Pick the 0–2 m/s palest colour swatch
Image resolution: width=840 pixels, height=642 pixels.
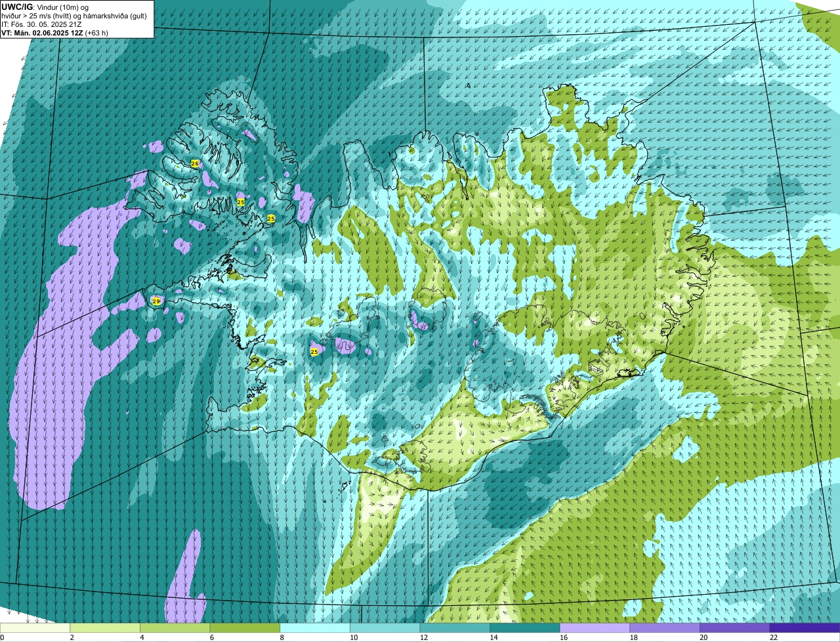coord(35,628)
